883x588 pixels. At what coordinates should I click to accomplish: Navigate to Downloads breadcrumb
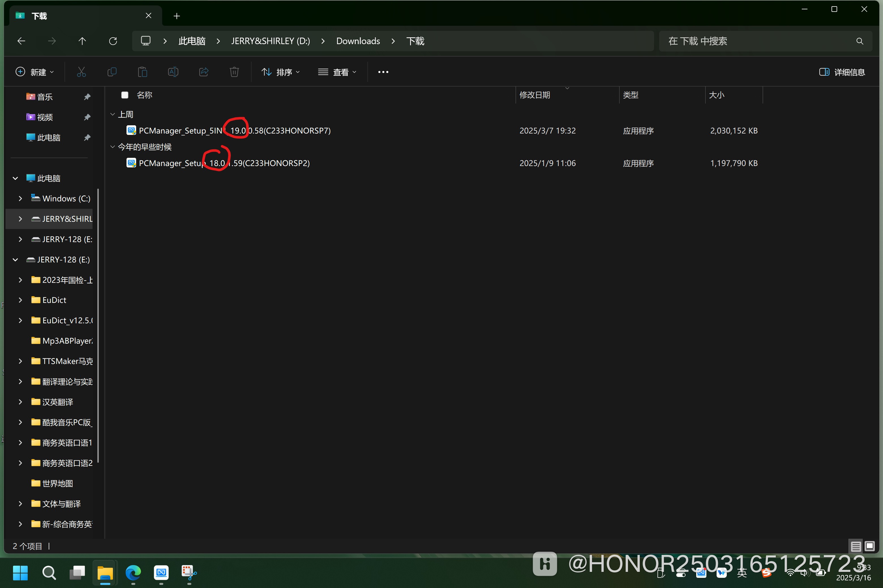(358, 41)
